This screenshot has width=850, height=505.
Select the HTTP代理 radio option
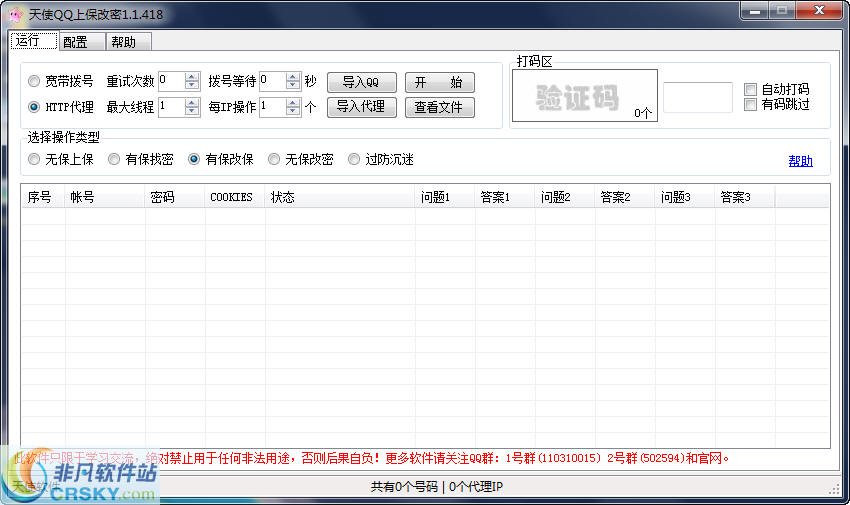pyautogui.click(x=61, y=107)
